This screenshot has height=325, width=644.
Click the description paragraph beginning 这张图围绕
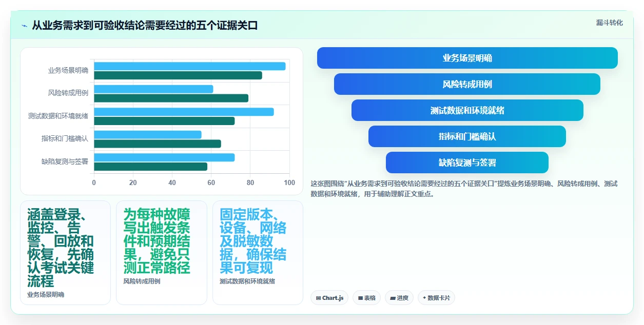point(464,189)
